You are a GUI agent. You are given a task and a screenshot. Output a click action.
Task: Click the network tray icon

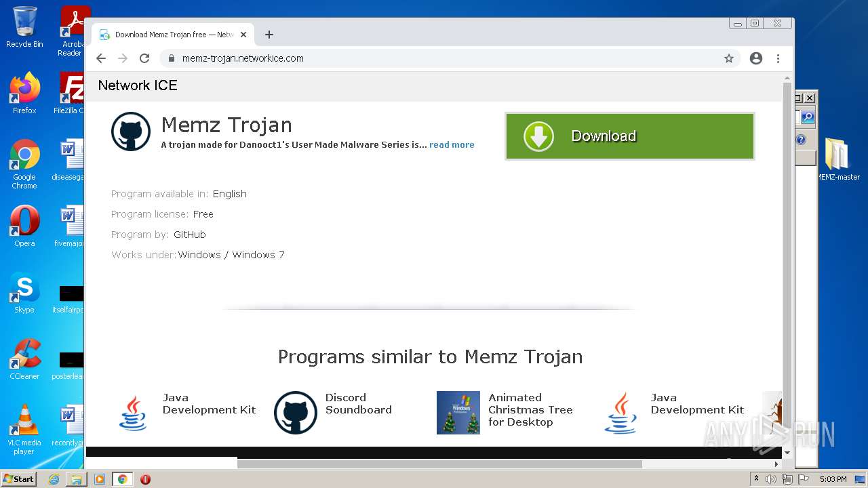point(787,479)
